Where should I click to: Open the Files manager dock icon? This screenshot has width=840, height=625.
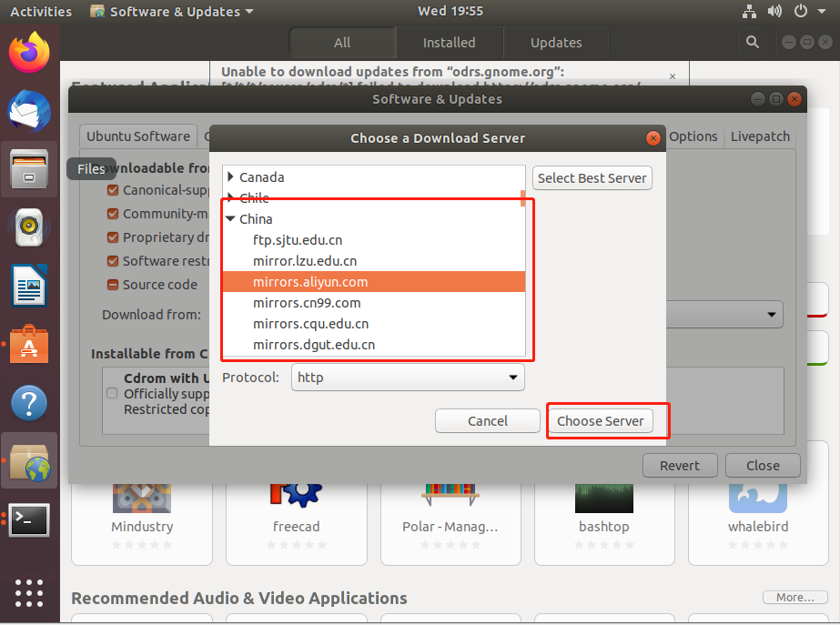pyautogui.click(x=29, y=169)
